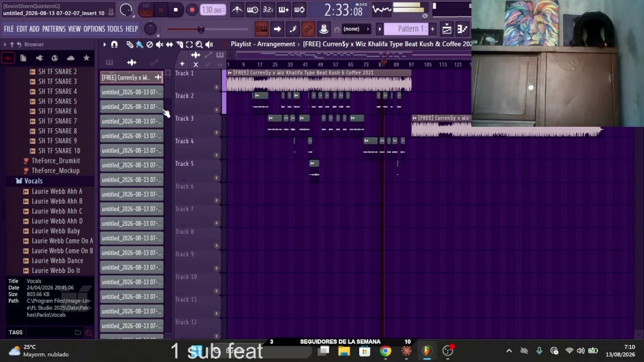
Task: Open the browser favorites star tab
Action: pos(87,58)
